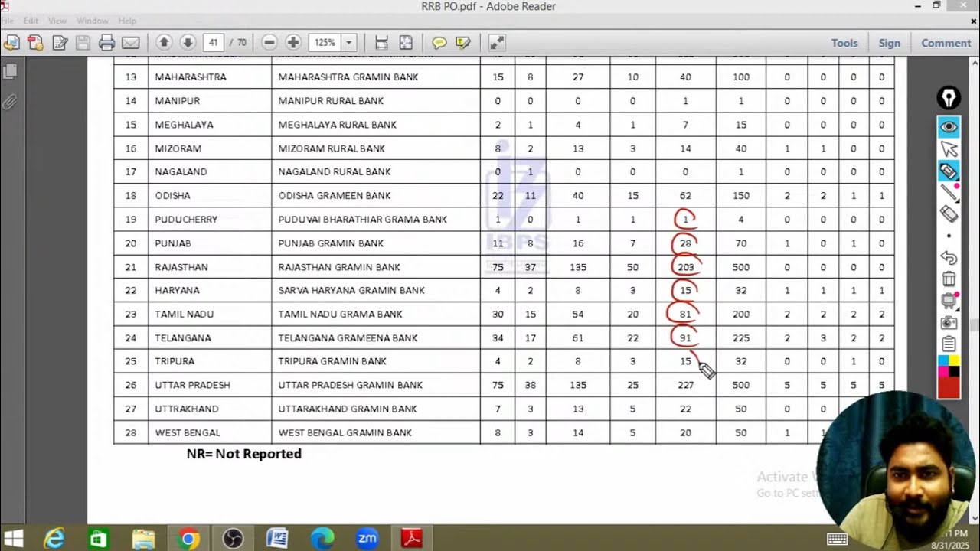Click the Print file icon
The width and height of the screenshot is (980, 551).
tap(107, 43)
